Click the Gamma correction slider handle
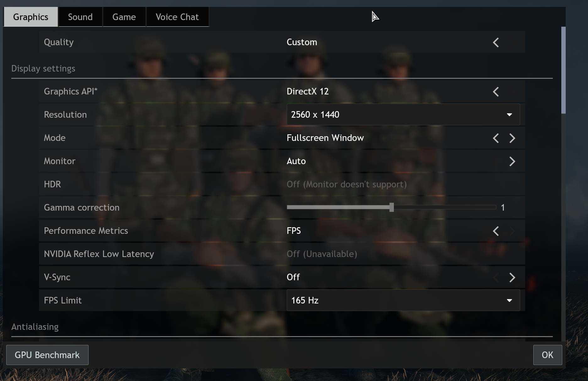Image resolution: width=588 pixels, height=381 pixels. tap(391, 207)
